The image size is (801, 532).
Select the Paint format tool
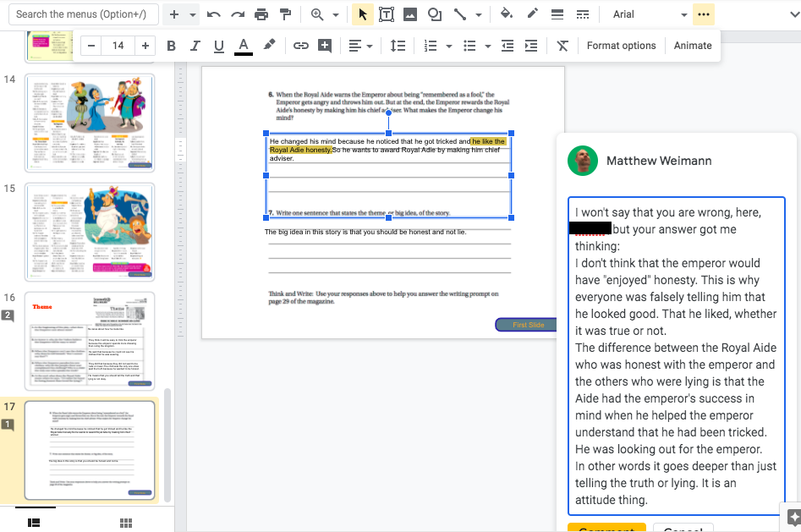285,14
